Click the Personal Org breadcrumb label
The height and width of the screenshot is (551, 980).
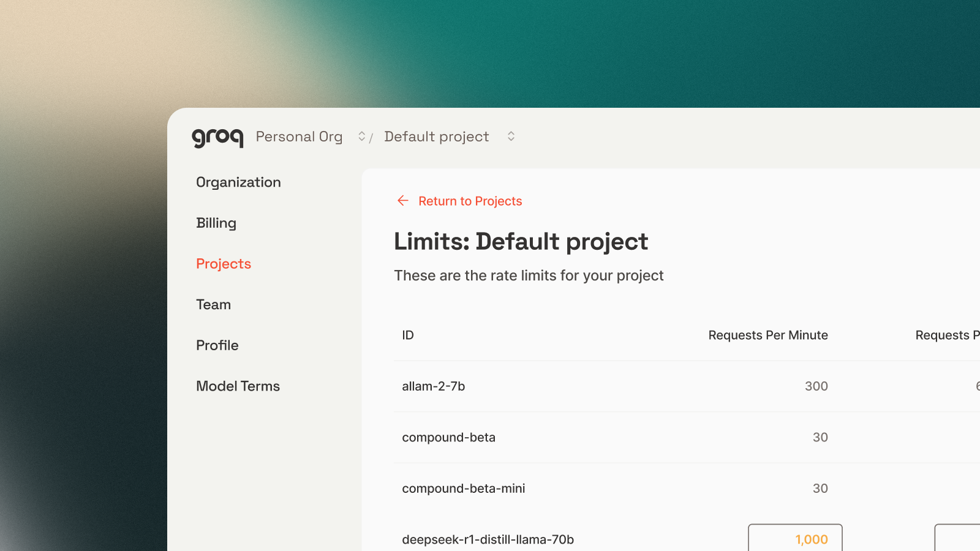pyautogui.click(x=299, y=137)
